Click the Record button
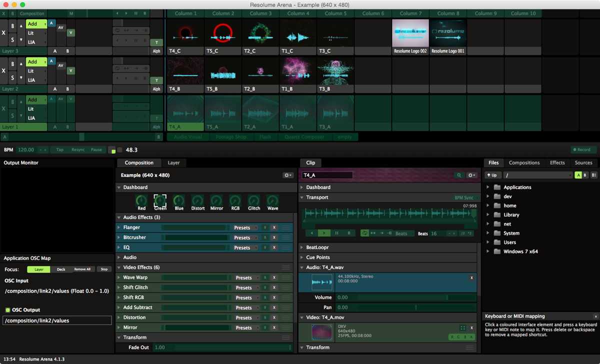Viewport: 600px width, 364px height. [x=583, y=150]
